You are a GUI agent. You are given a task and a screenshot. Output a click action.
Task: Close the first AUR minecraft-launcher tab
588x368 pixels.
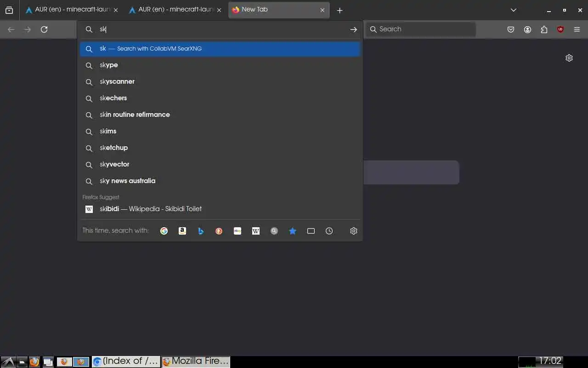click(116, 10)
